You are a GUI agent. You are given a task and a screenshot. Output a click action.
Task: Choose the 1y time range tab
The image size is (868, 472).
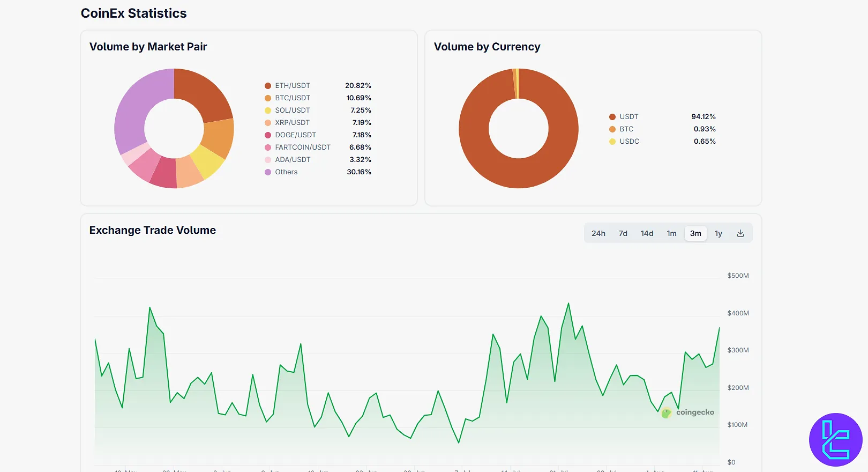pyautogui.click(x=719, y=233)
